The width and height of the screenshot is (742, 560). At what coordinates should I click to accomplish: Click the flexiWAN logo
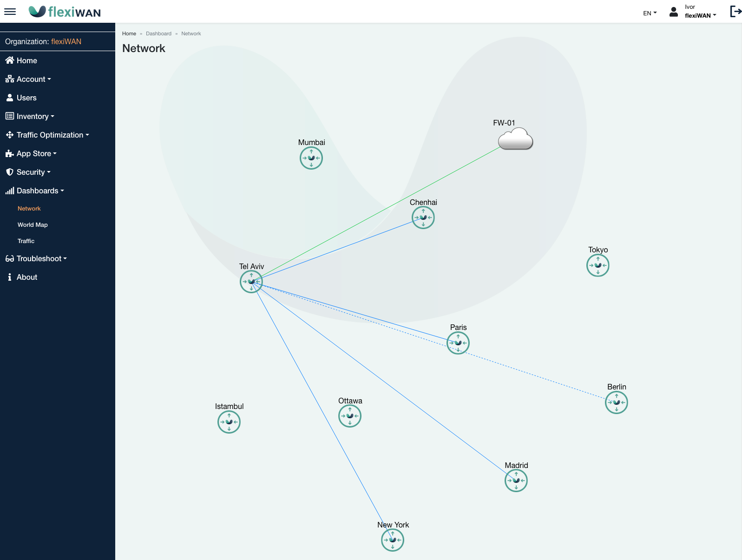[65, 12]
